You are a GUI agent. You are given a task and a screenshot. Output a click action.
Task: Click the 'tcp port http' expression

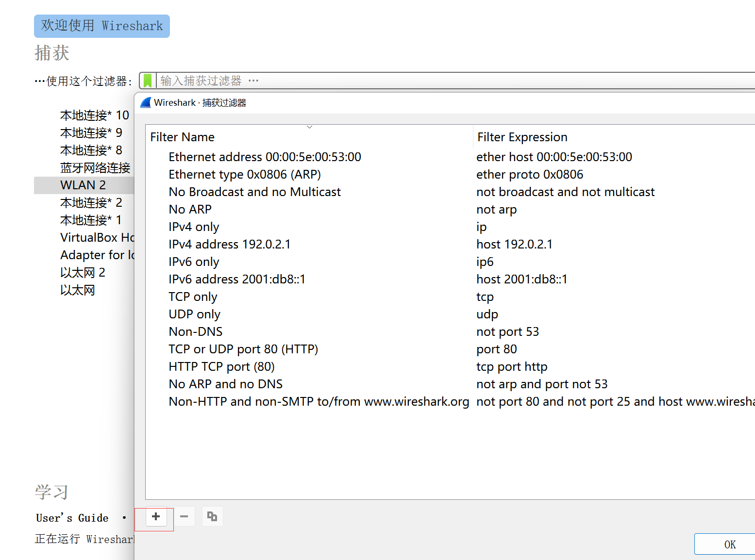tap(512, 366)
